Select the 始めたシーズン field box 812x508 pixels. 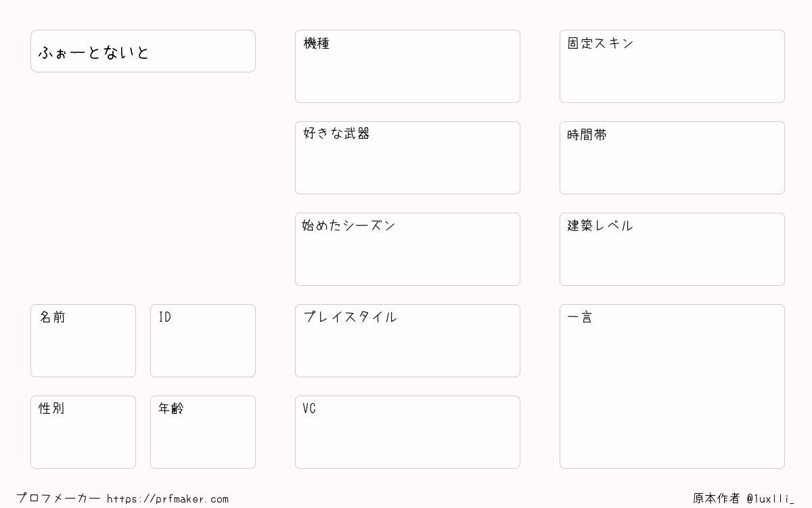click(407, 249)
